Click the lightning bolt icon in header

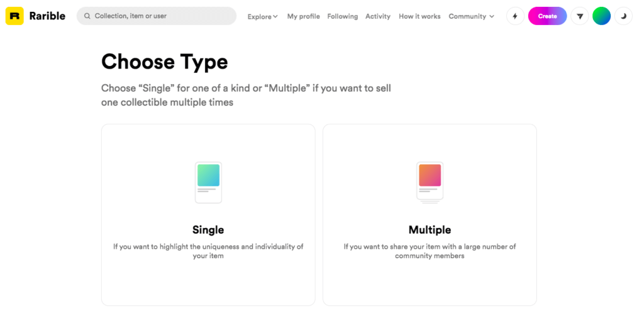tap(515, 16)
